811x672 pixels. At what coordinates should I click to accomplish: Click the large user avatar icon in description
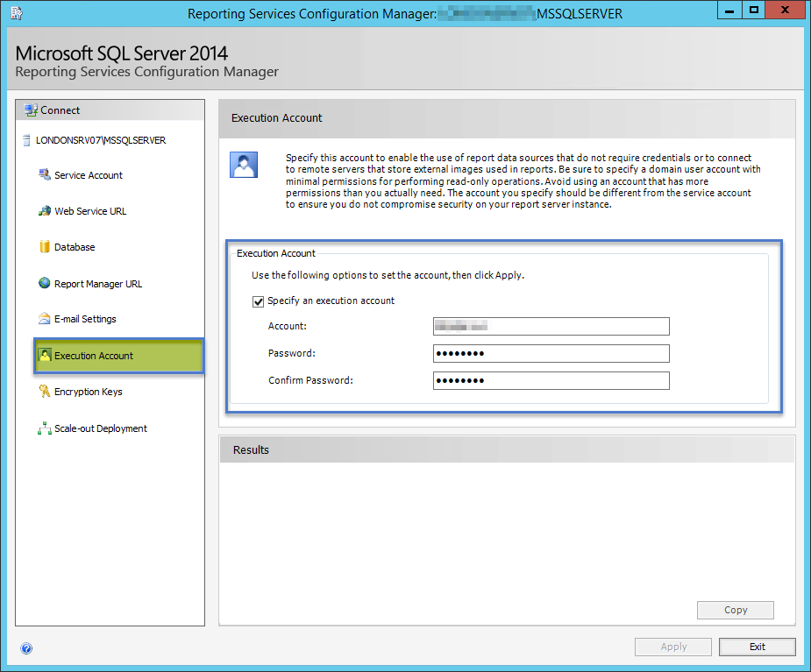244,165
